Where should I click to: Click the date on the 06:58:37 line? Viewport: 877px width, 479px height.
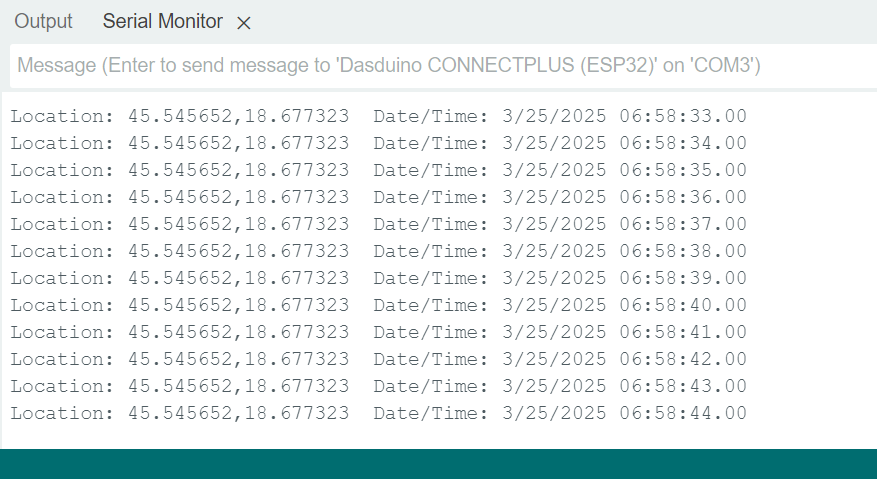click(x=553, y=224)
